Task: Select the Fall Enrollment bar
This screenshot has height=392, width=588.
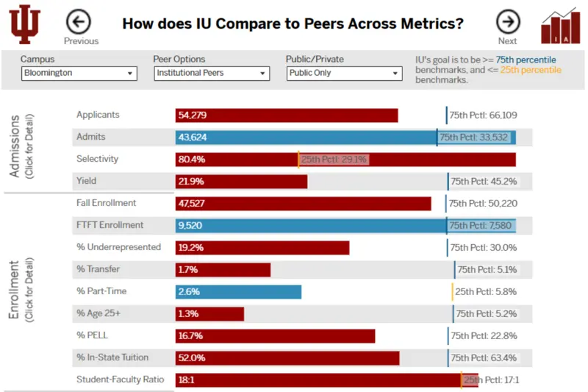Action: pos(303,204)
